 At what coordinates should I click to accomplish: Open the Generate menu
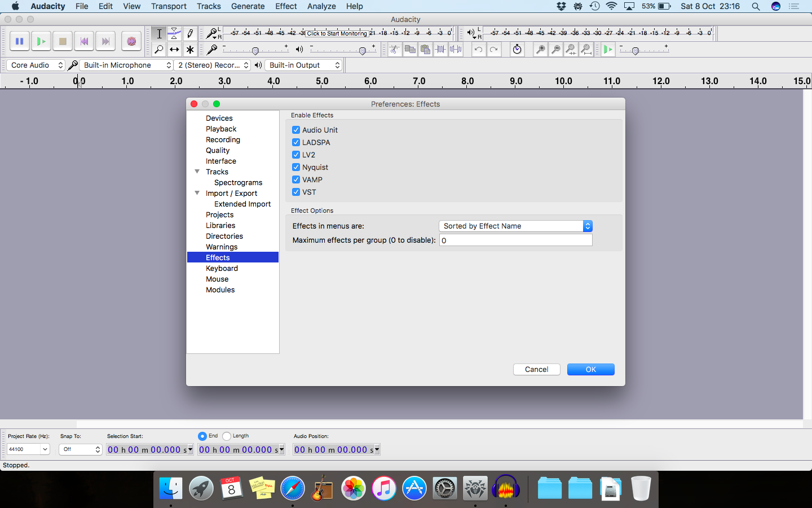[x=248, y=6]
